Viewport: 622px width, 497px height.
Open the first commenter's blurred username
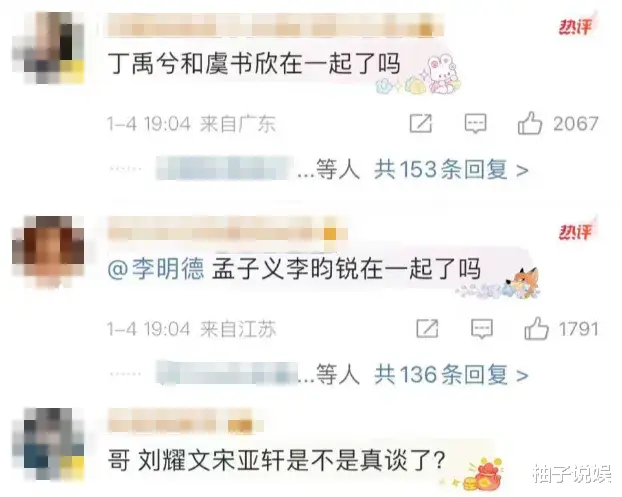[275, 25]
